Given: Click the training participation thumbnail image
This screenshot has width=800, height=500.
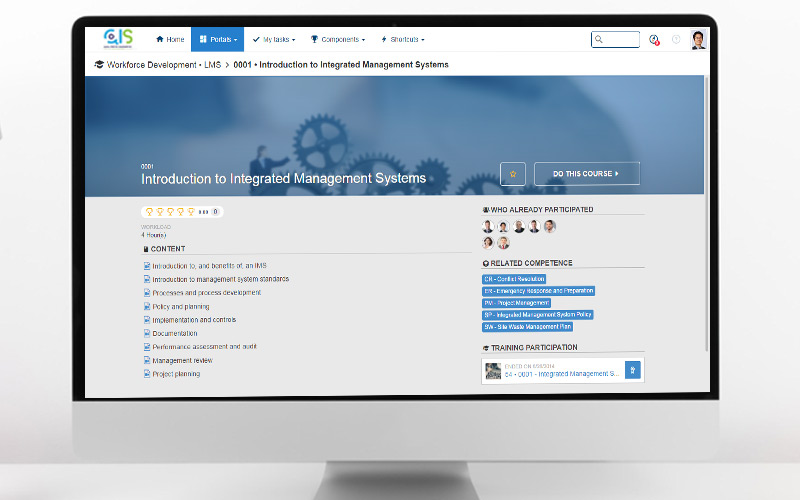Looking at the screenshot, I should coord(493,371).
